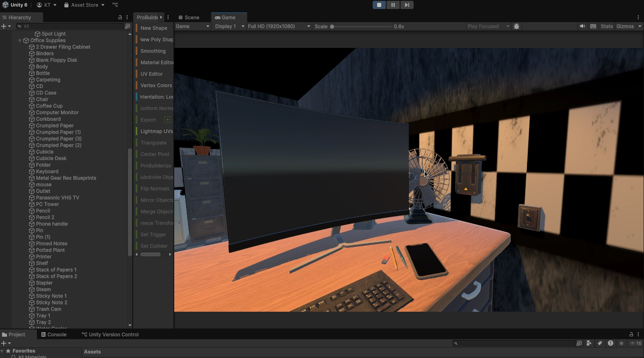Search by type in Project panel
The height and width of the screenshot is (358, 644).
(x=589, y=343)
